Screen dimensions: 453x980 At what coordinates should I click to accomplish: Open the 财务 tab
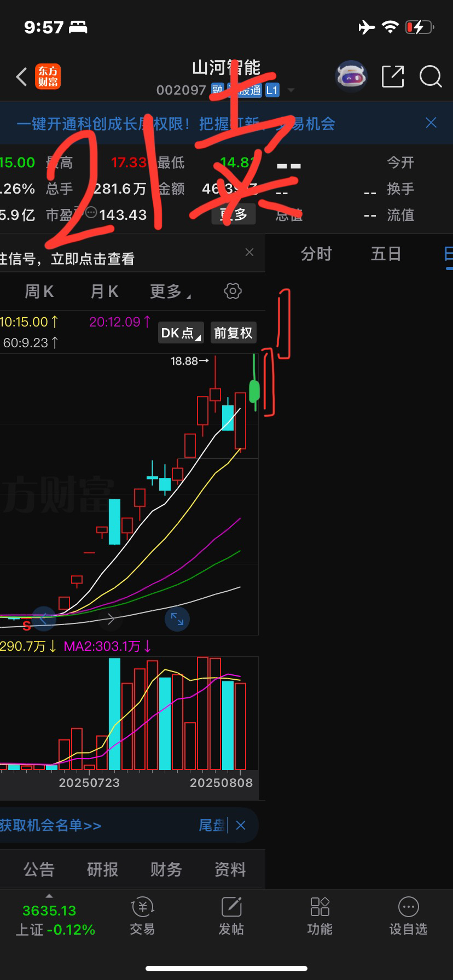click(x=166, y=869)
